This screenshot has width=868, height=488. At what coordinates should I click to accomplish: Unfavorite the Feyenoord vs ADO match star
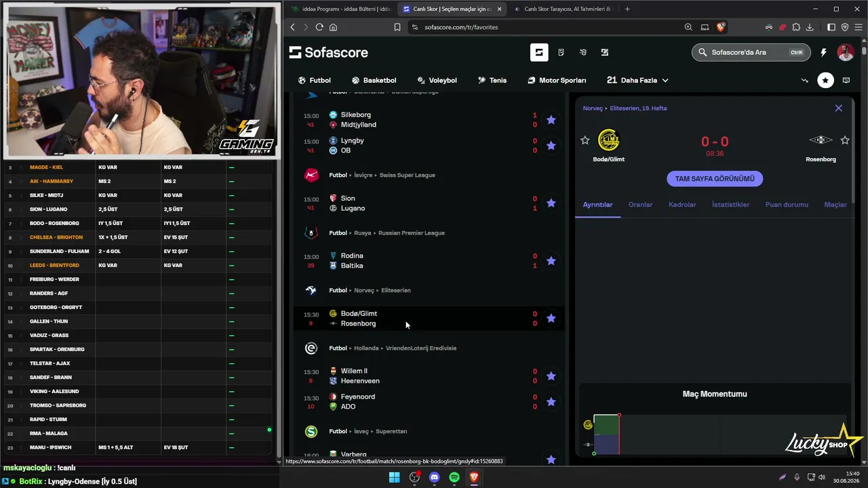(551, 402)
